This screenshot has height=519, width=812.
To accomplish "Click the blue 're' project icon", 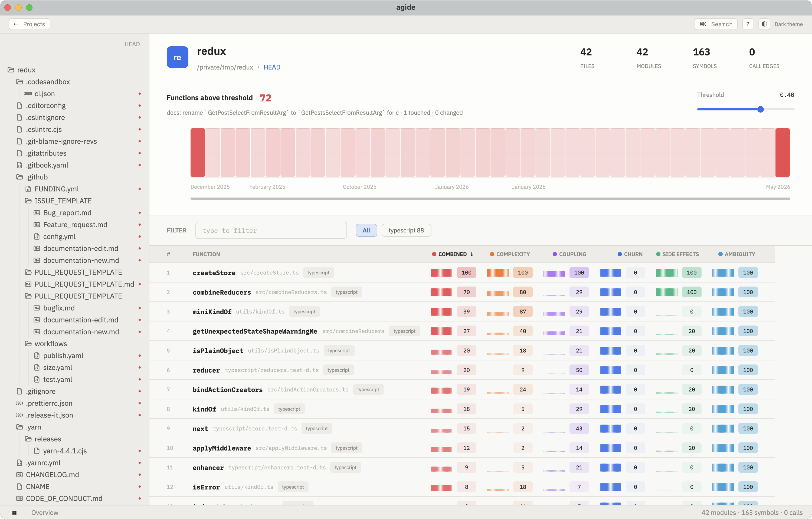I will tap(177, 57).
